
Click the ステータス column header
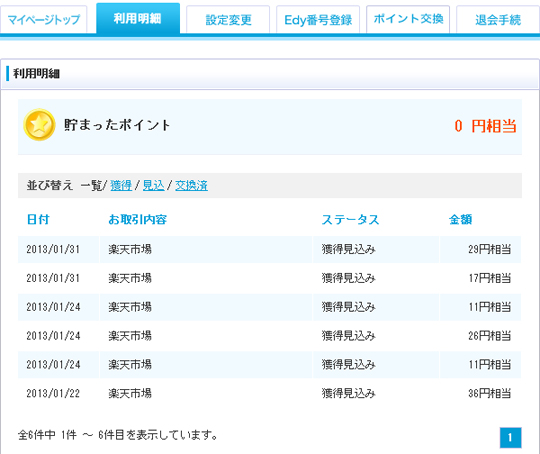(x=350, y=219)
